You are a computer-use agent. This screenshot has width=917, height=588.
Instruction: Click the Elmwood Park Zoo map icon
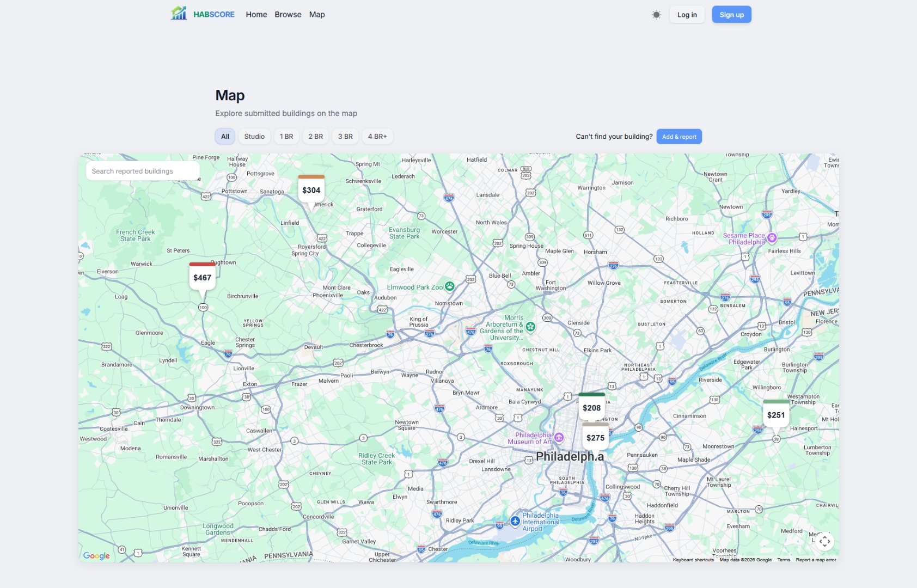click(450, 286)
